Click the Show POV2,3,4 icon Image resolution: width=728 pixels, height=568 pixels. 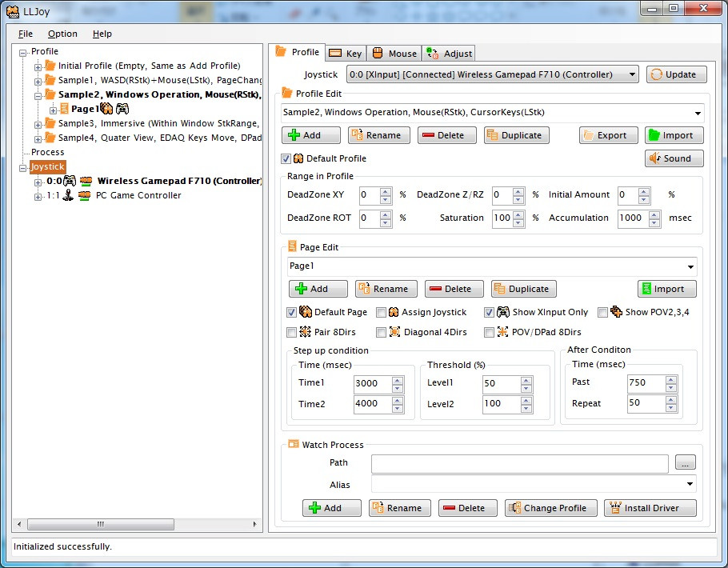coord(617,312)
